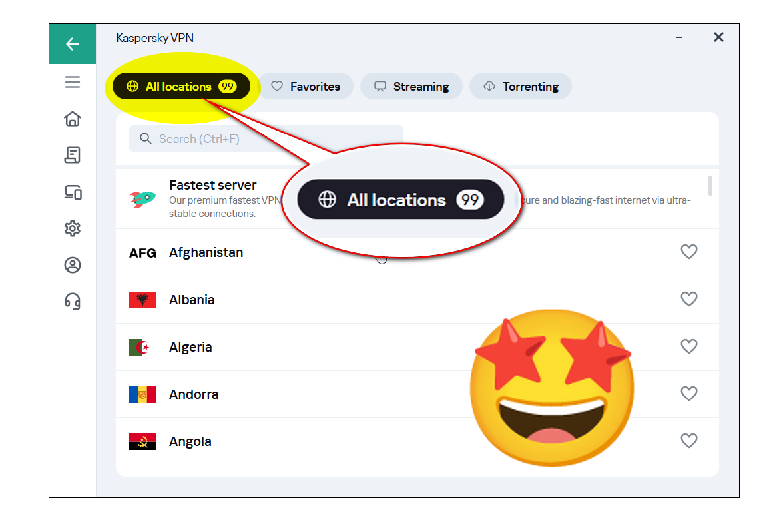Open the devices icon in sidebar
The width and height of the screenshot is (779, 532).
tap(73, 192)
